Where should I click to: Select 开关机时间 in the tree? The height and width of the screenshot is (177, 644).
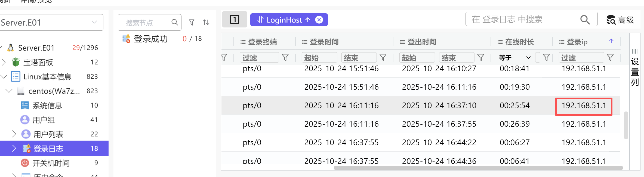(x=51, y=163)
